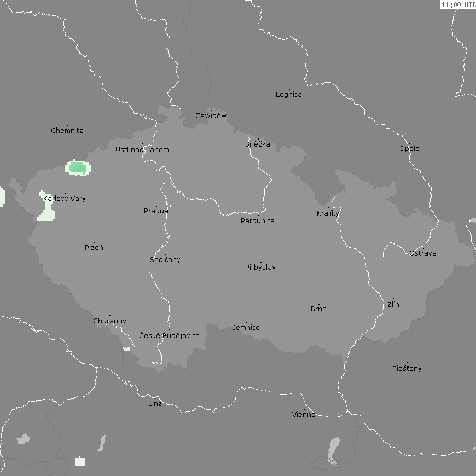Click the Karlovy Vary label
Image resolution: width=476 pixels, height=476 pixels.
65,199
